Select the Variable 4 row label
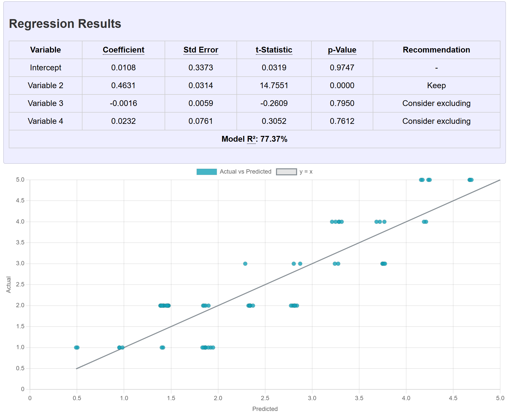This screenshot has width=514, height=420. pyautogui.click(x=45, y=121)
